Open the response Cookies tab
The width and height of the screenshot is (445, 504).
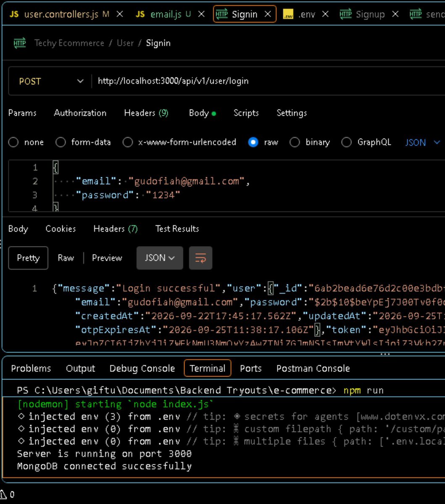[61, 228]
